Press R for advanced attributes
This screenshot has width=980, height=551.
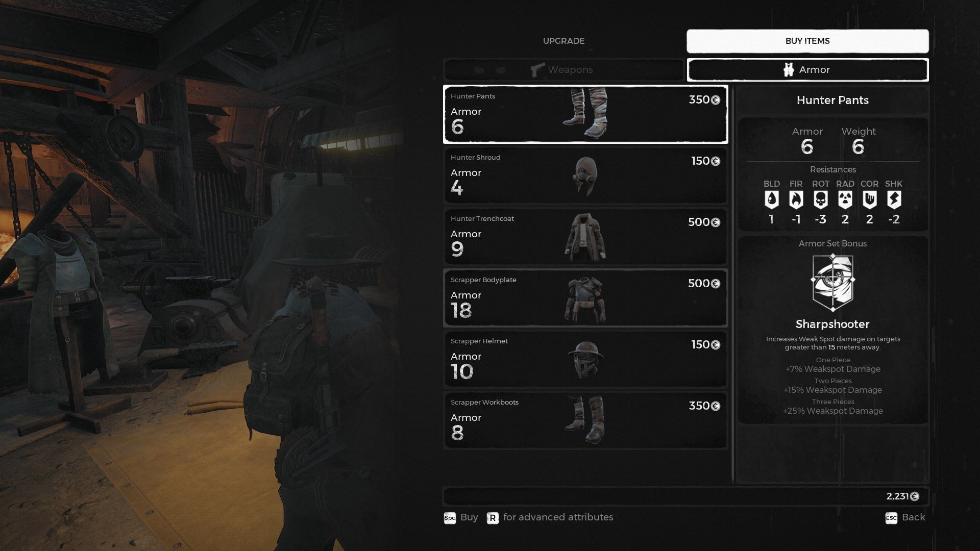point(493,517)
